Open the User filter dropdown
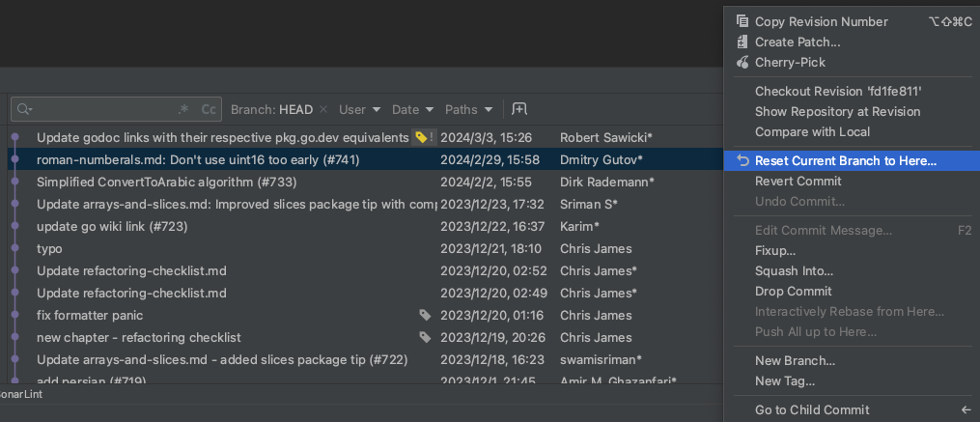The width and height of the screenshot is (980, 422). tap(359, 110)
